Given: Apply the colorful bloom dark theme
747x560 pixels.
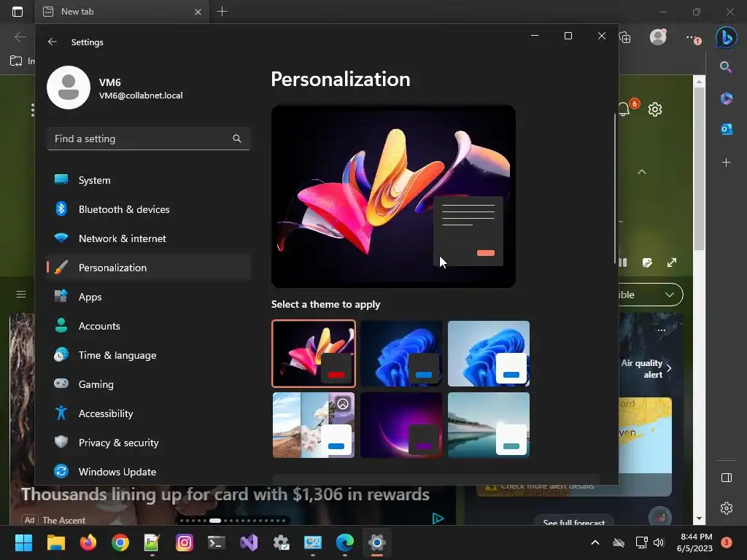Looking at the screenshot, I should click(x=314, y=354).
